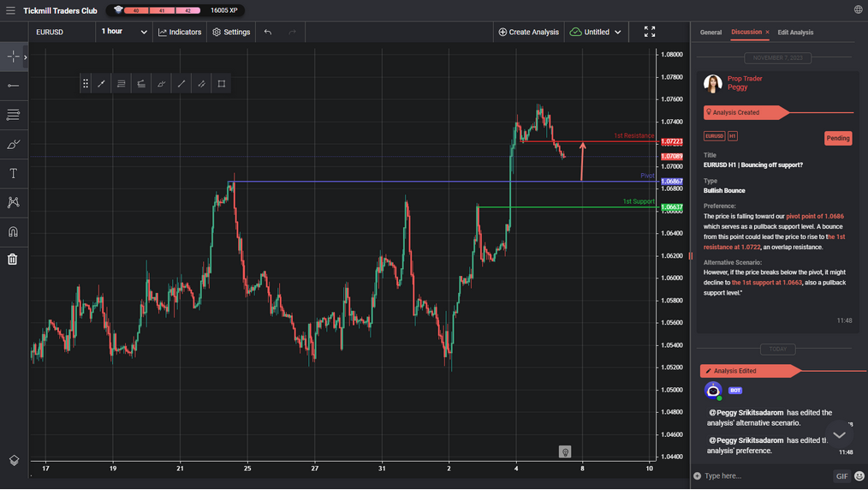Open the Indicators menu
The image size is (868, 490).
(x=180, y=32)
